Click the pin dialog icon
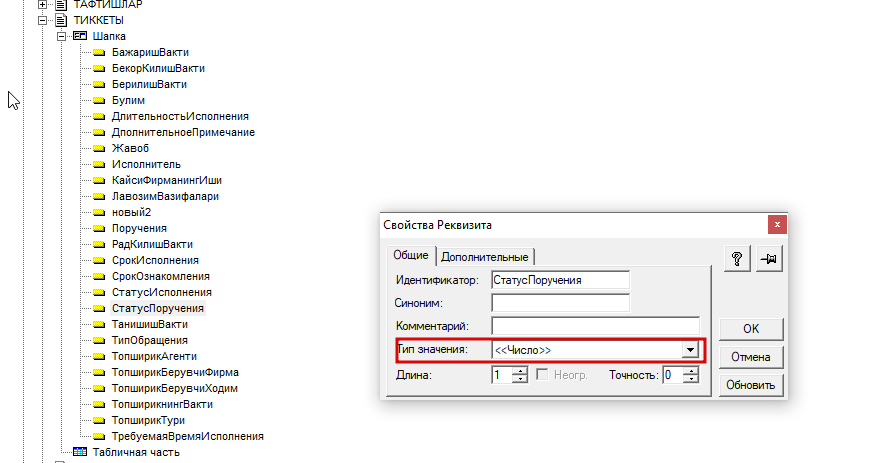 tap(769, 259)
